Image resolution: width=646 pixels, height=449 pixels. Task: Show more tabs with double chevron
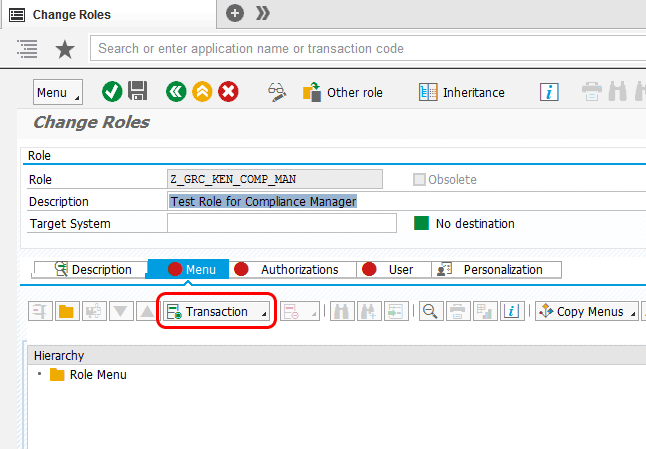262,14
